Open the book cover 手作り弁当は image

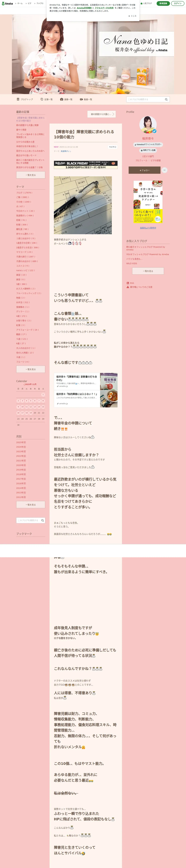pos(148,202)
